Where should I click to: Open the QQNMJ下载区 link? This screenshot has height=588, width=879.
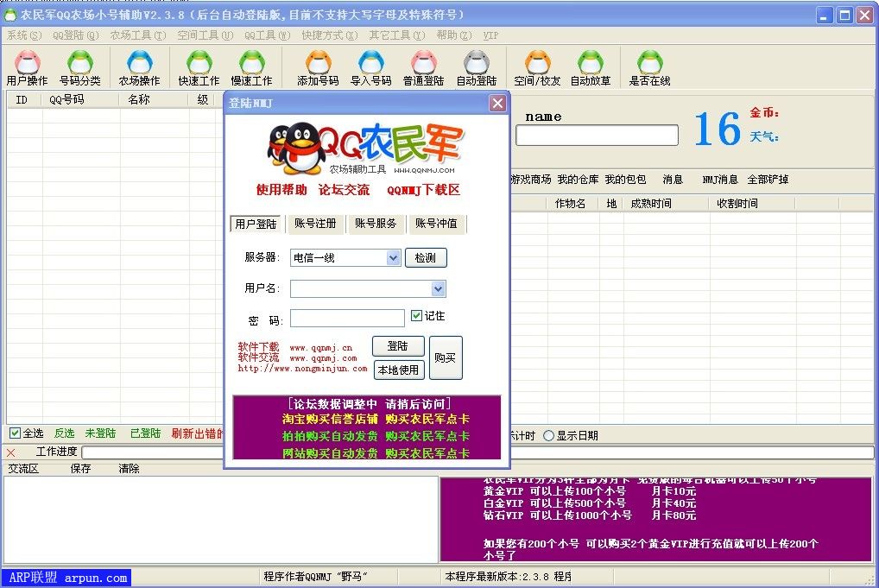coord(423,189)
